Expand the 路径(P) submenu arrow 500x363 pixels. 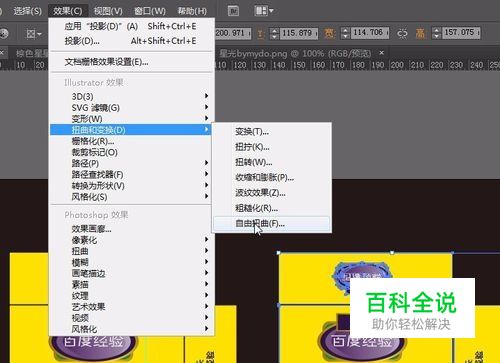pyautogui.click(x=207, y=163)
